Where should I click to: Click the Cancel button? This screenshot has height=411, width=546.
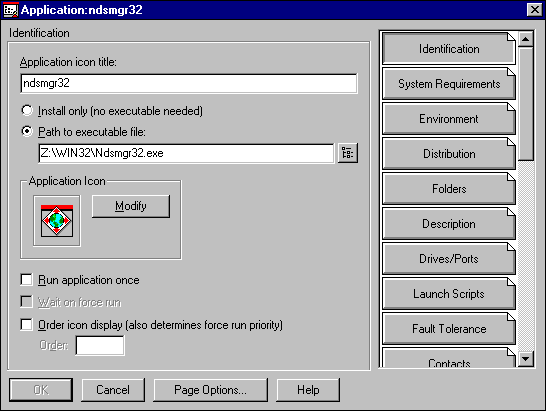coord(113,390)
